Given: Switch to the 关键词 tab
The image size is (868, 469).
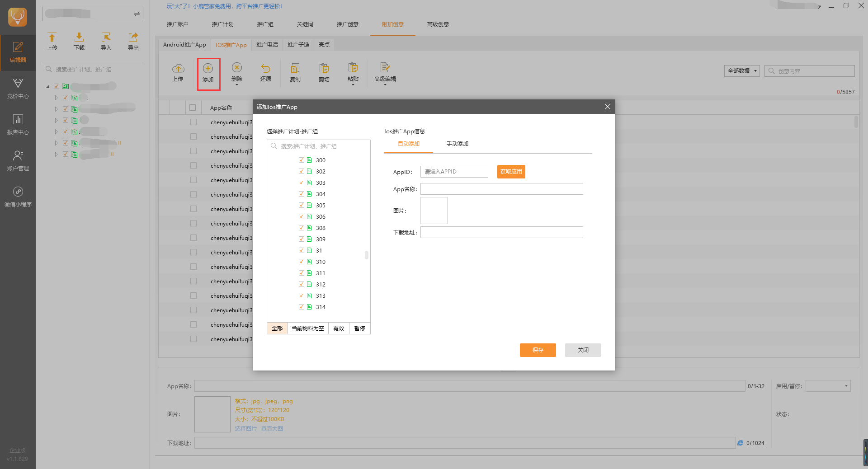Looking at the screenshot, I should point(305,24).
